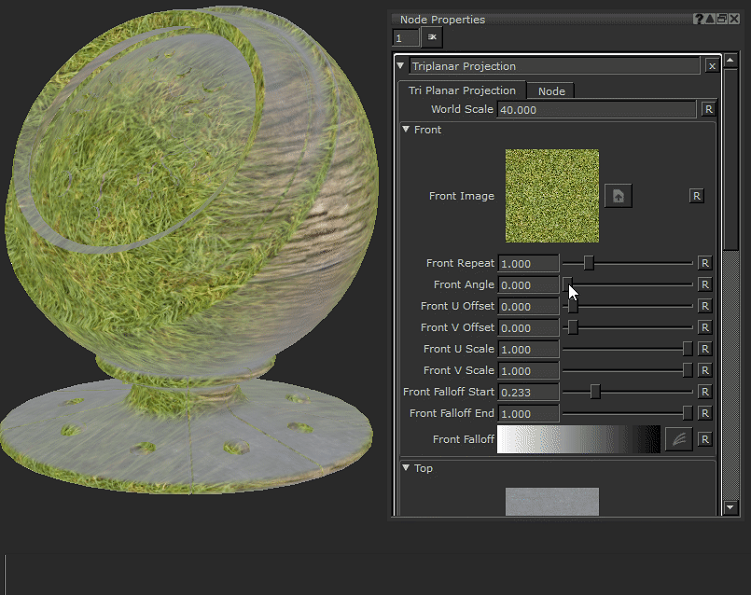Reset the Front Image using its R button

pyautogui.click(x=696, y=196)
